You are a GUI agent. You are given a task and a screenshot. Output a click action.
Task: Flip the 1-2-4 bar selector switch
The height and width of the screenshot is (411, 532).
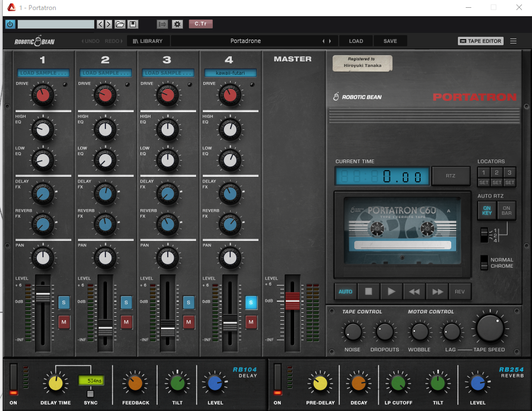tap(484, 235)
